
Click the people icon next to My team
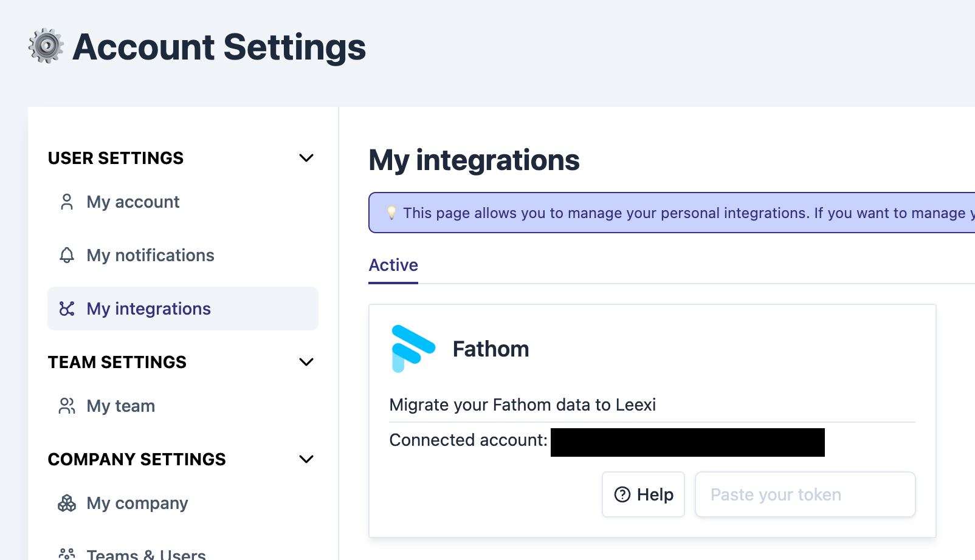click(67, 406)
